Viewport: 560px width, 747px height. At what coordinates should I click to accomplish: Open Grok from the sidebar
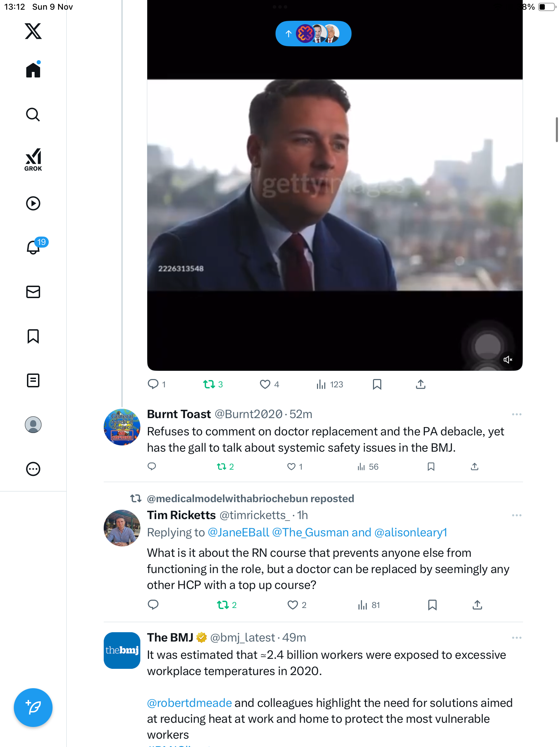33,159
